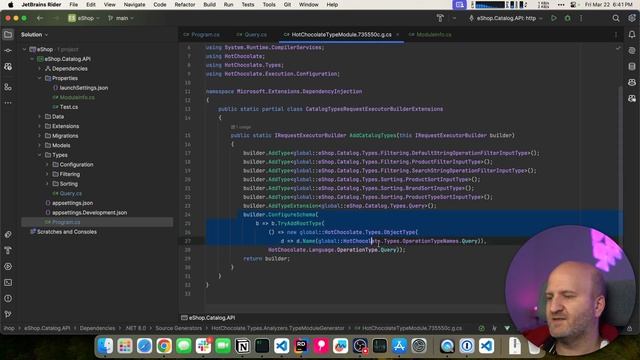Image resolution: width=640 pixels, height=360 pixels.
Task: Open the Refactor menu
Action: [x=184, y=4]
